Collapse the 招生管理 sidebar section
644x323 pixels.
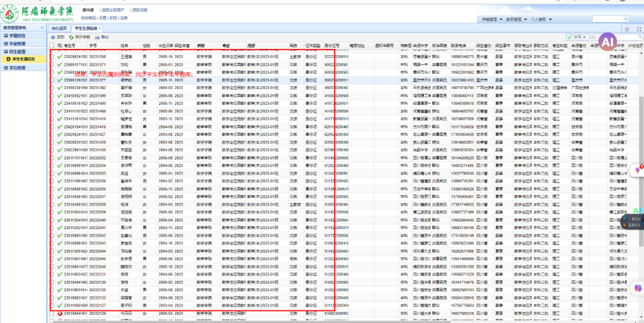(24, 52)
